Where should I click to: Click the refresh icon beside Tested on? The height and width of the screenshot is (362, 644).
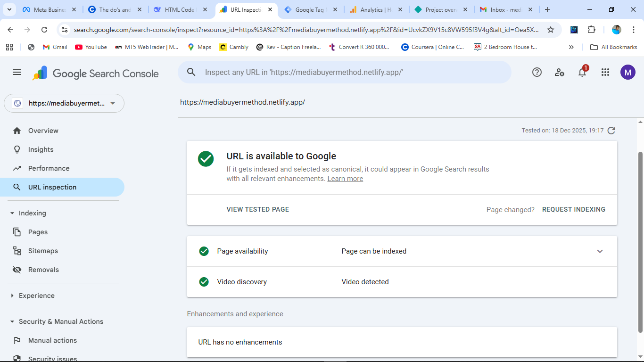[611, 131]
